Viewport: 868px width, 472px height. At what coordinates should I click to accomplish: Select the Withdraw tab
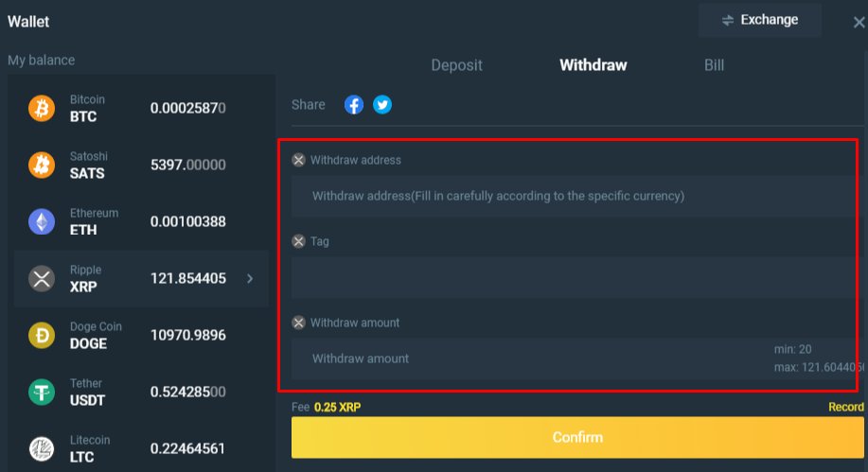593,65
